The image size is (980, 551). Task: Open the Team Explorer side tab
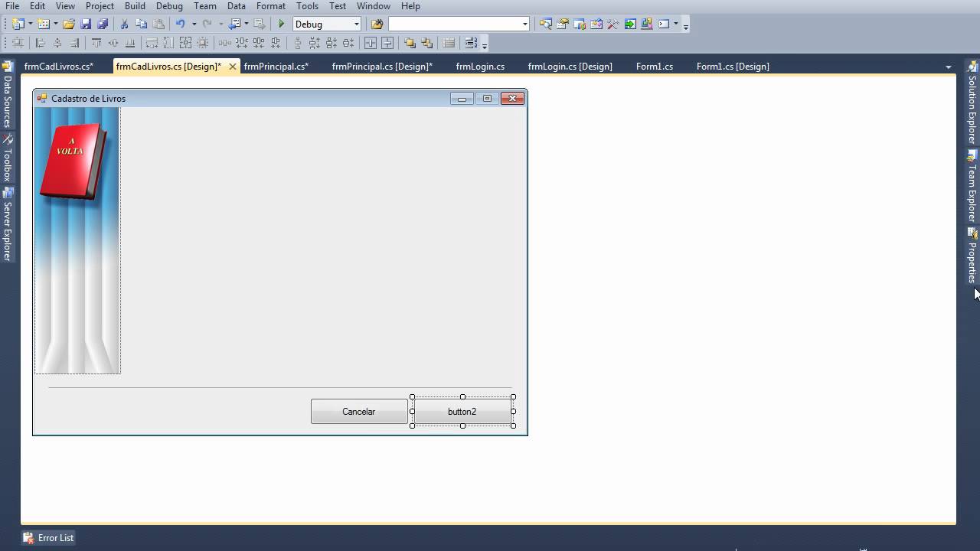point(972,186)
